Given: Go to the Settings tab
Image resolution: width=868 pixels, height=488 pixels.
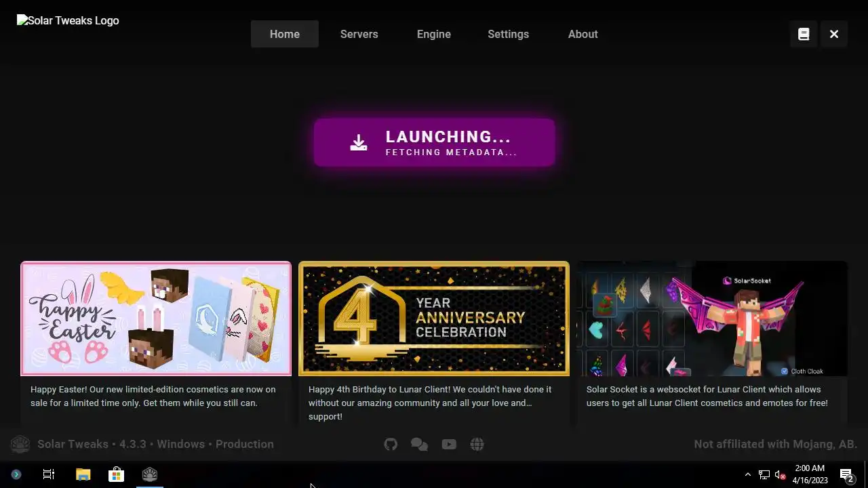Looking at the screenshot, I should 509,34.
